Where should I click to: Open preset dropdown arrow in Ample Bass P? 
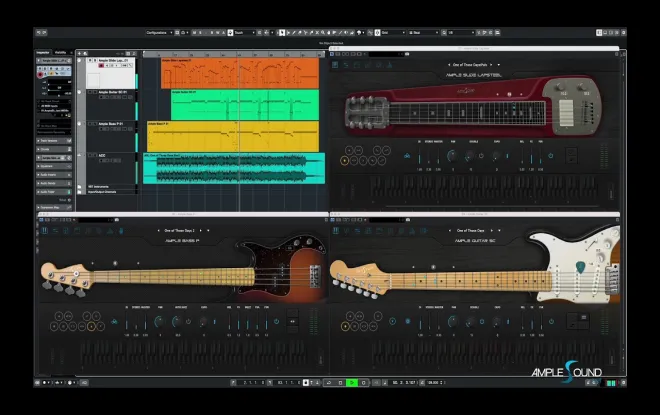(x=208, y=231)
